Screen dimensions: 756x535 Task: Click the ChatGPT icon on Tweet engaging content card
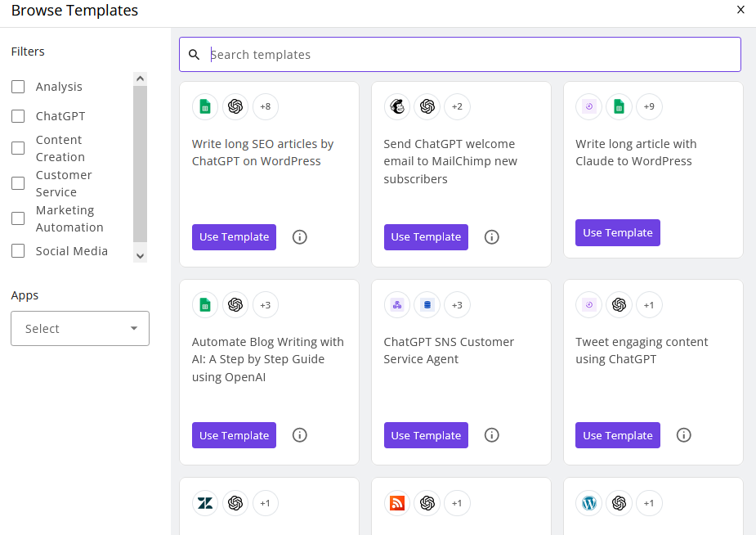[619, 305]
